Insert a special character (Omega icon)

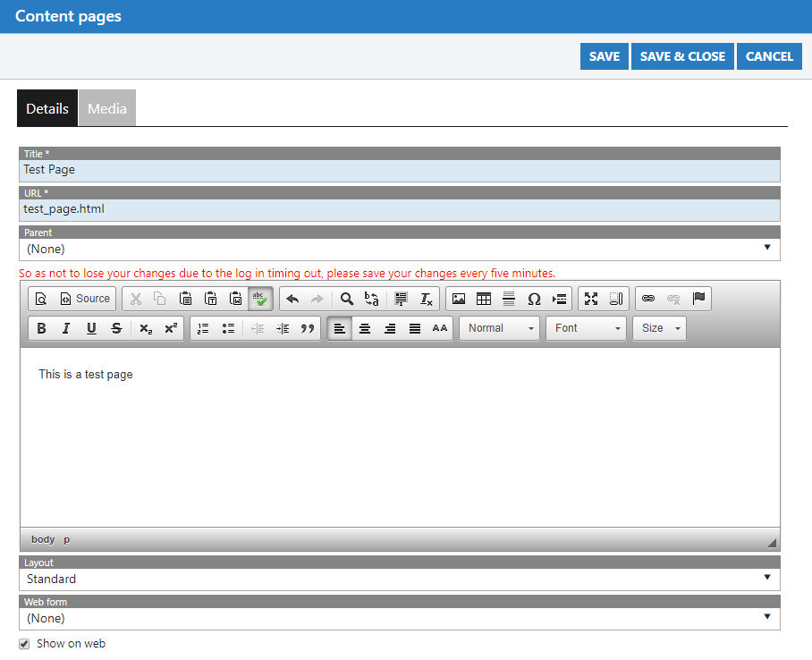point(534,299)
